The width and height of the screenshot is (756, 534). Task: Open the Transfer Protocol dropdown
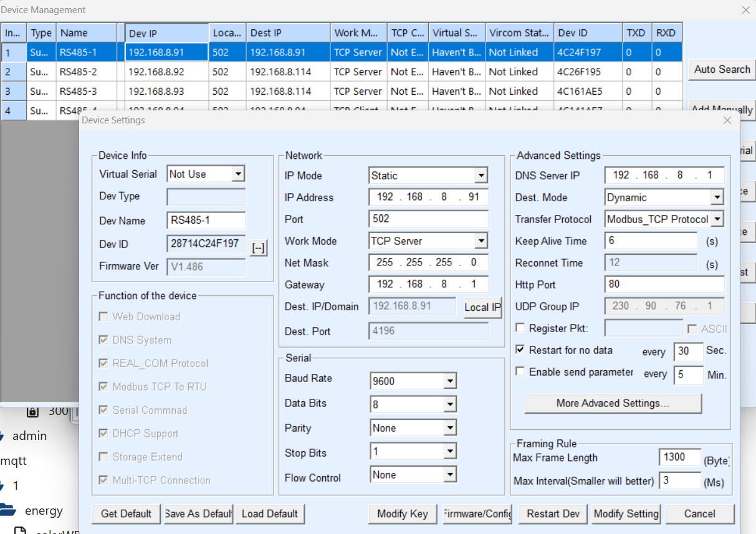coord(717,219)
